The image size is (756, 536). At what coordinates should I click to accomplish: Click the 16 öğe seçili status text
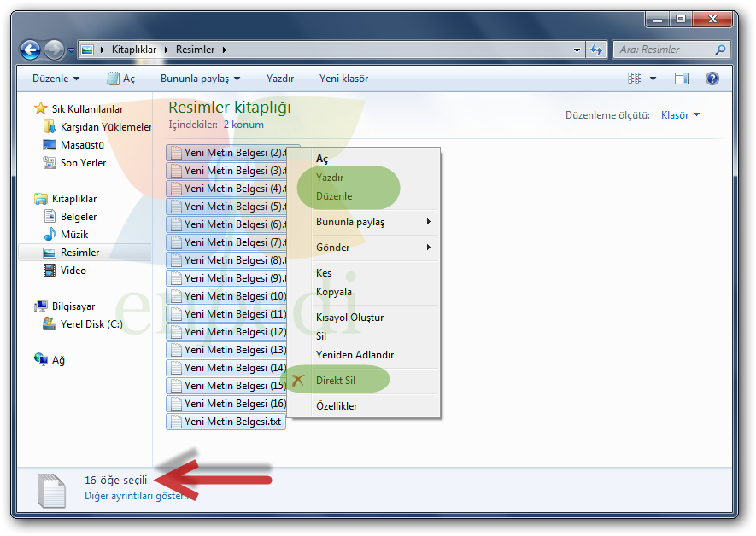(115, 481)
